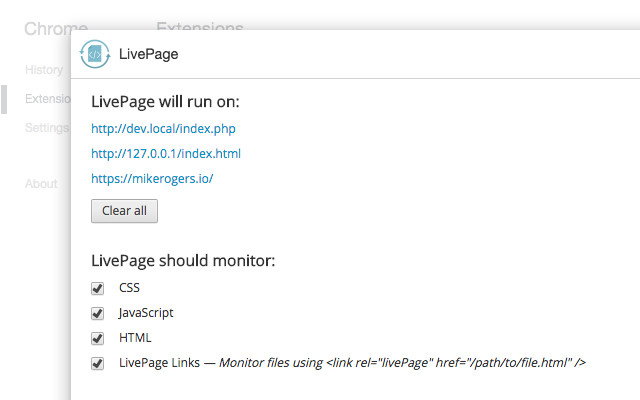Screen dimensions: 640x400
Task: Select Extensions in the Chrome sidebar
Action: tap(47, 99)
